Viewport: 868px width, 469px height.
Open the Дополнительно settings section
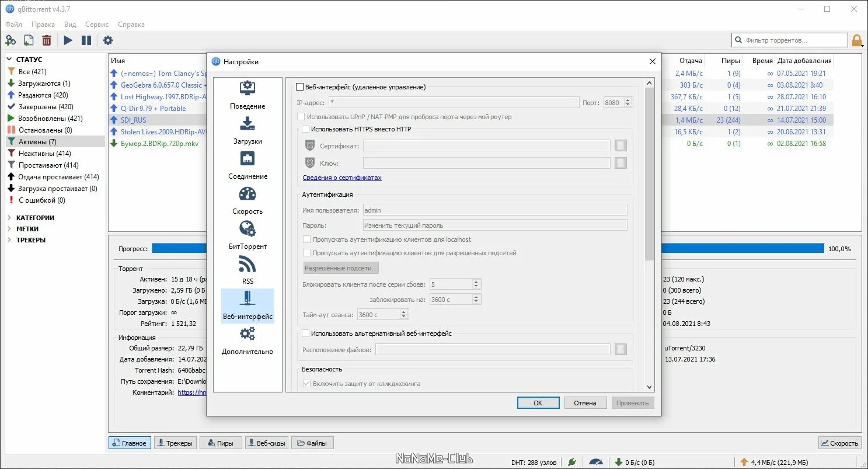click(247, 341)
